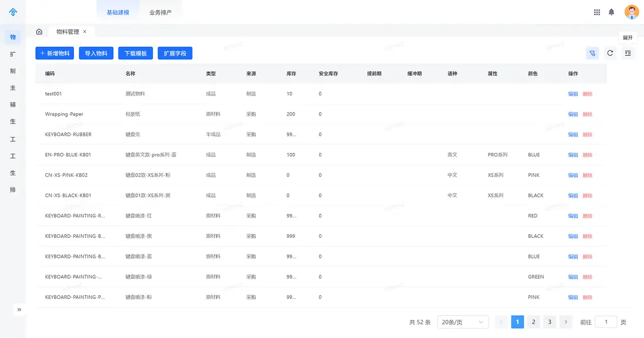Edit the 键盘喷漆-蓝 row
Screen dimensions: 644x338
point(573,257)
